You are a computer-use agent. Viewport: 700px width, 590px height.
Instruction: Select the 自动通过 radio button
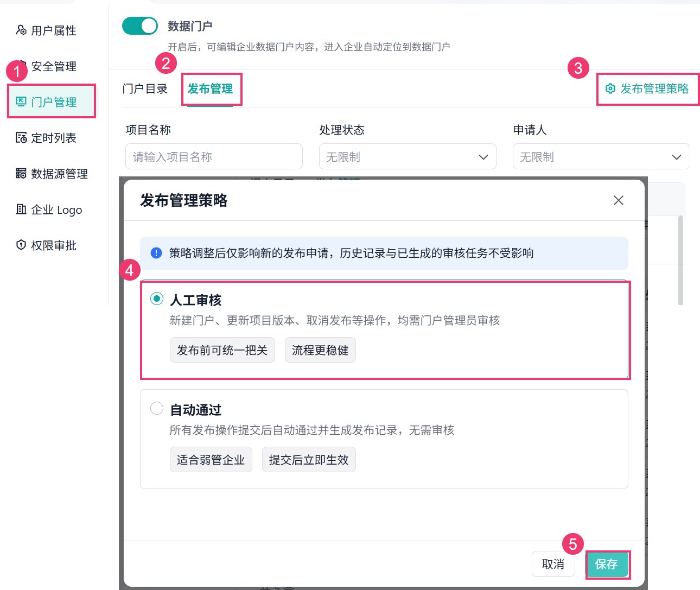(157, 408)
